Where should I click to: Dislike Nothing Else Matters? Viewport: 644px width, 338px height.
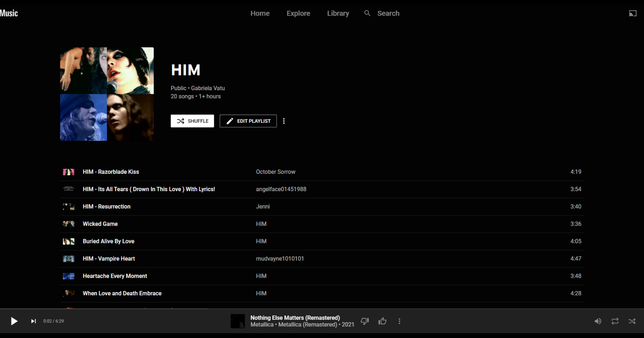point(365,321)
